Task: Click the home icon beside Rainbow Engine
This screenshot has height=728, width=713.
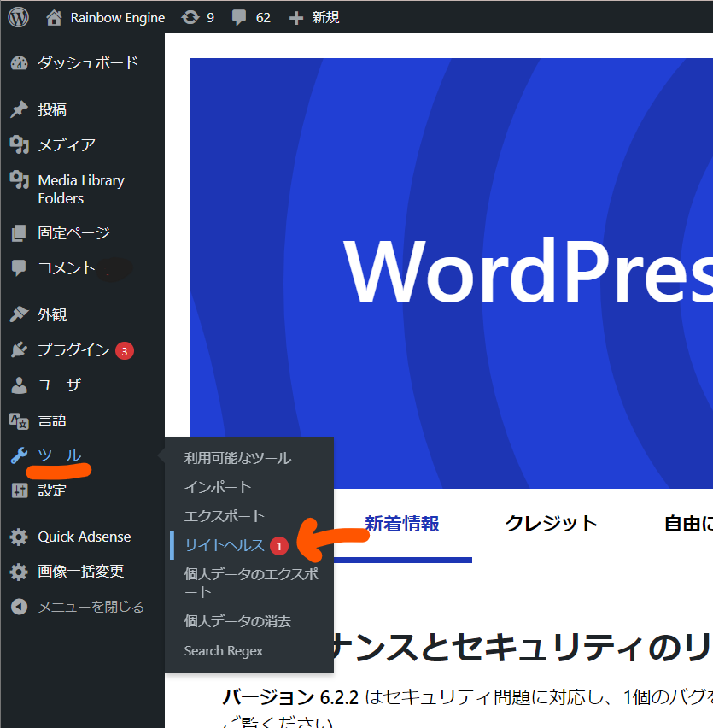Action: pos(54,18)
